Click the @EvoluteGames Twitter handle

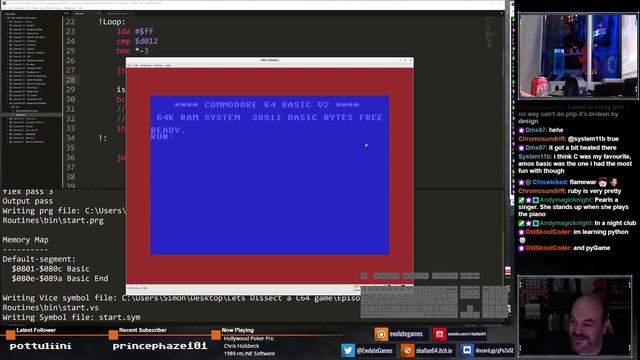click(374, 350)
